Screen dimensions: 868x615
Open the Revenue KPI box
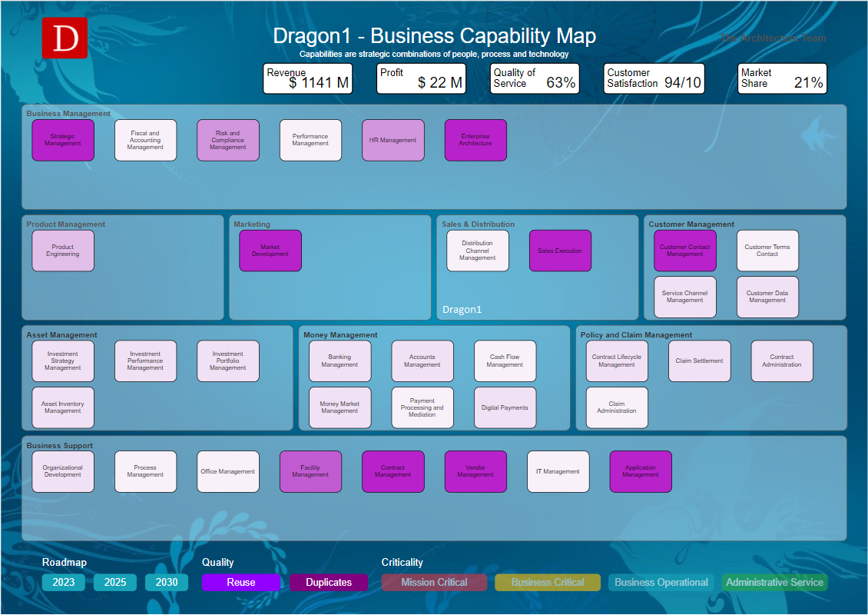pos(308,78)
